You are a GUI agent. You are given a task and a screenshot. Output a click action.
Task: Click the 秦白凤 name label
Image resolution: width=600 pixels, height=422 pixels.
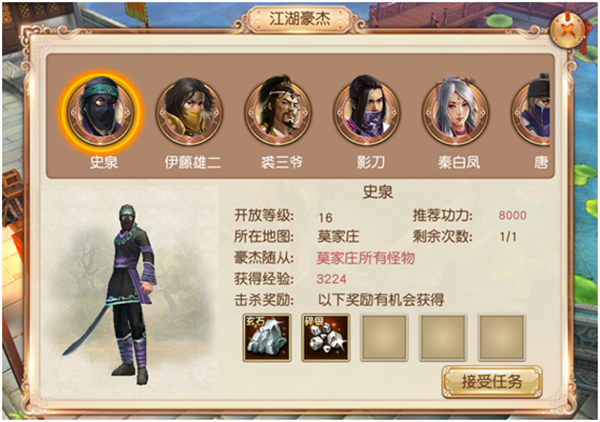click(459, 163)
